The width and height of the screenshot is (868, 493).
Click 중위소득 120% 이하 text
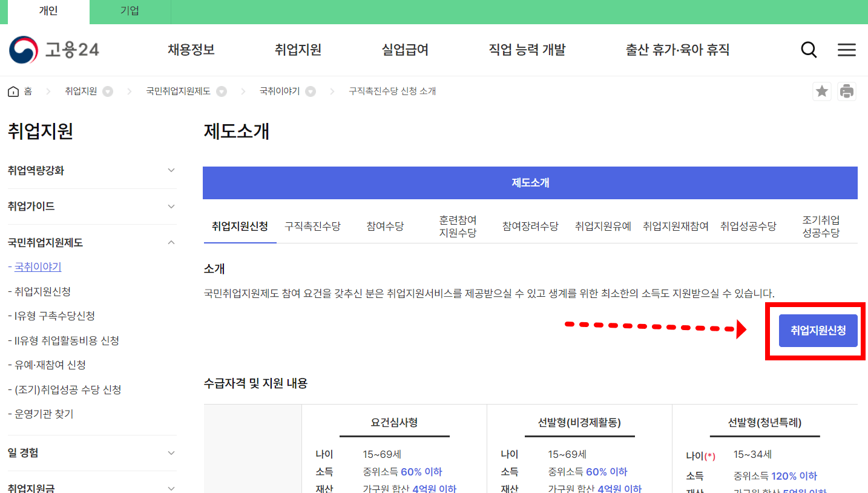(775, 476)
